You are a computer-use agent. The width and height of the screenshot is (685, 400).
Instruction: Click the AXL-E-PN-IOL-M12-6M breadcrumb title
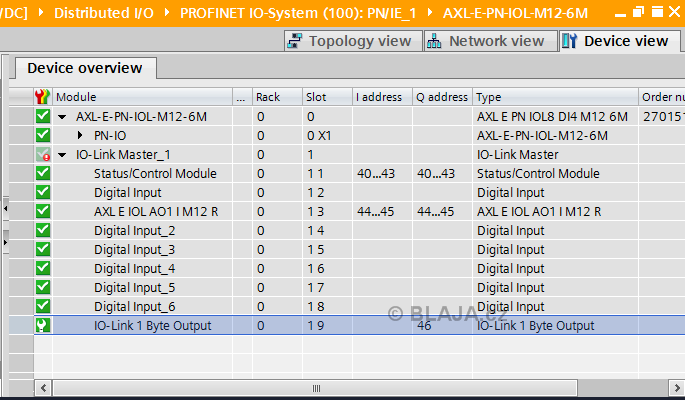click(x=515, y=13)
